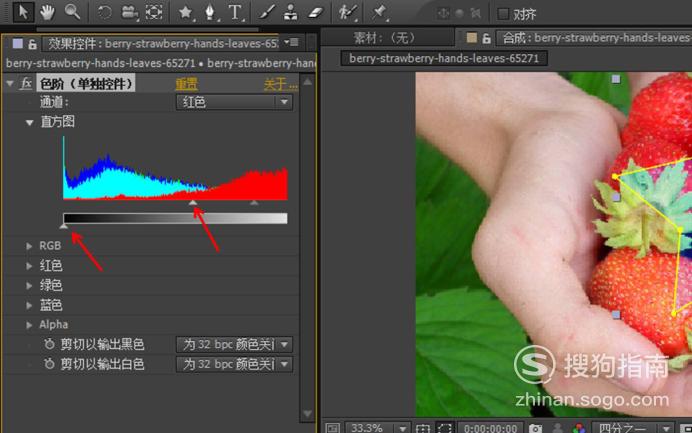Click the input gamma midpoint slider triangle
The height and width of the screenshot is (433, 692).
[193, 203]
